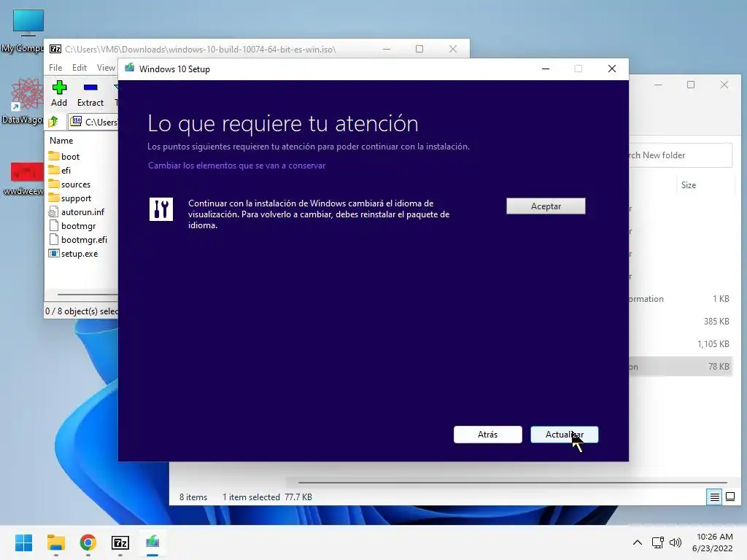Open the taskbar clock and date

click(713, 542)
